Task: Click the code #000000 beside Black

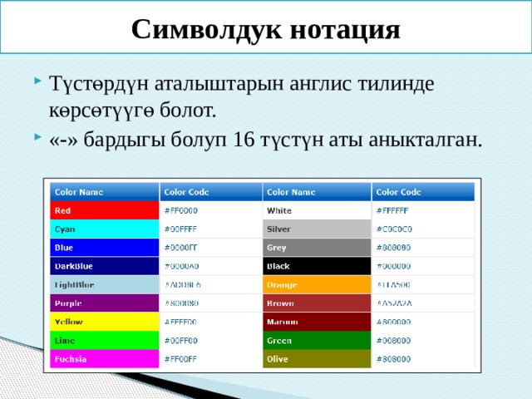Action: pyautogui.click(x=393, y=266)
